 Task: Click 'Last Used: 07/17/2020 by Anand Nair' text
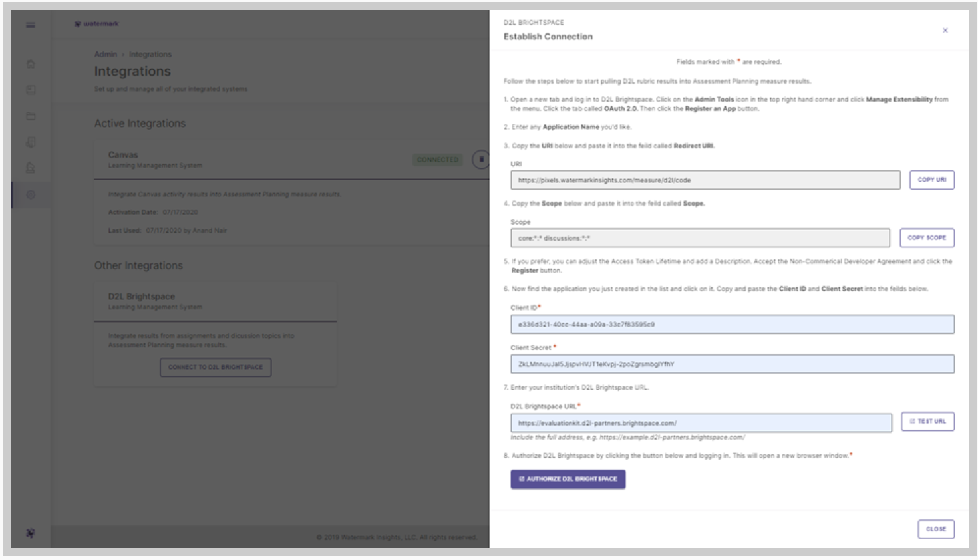[x=168, y=231]
